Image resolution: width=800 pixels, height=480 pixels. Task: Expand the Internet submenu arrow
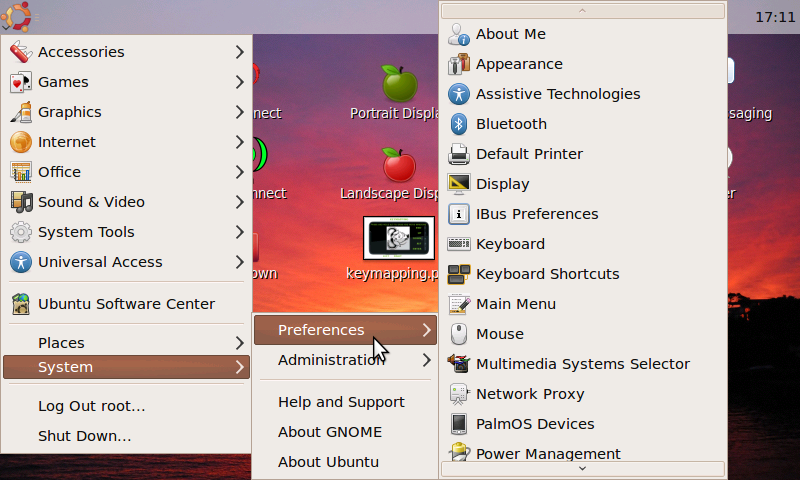coord(239,142)
